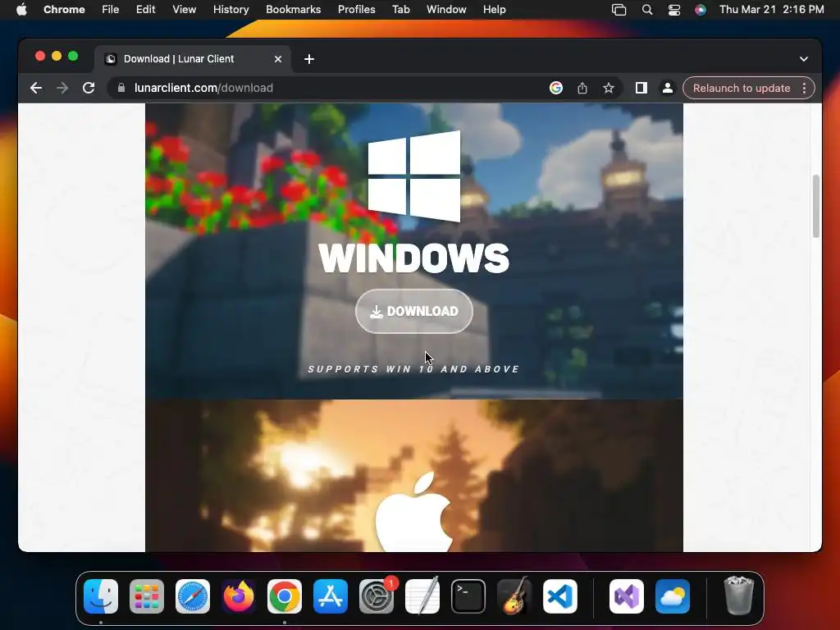Click the Share page icon
This screenshot has height=630, width=840.
tap(582, 88)
